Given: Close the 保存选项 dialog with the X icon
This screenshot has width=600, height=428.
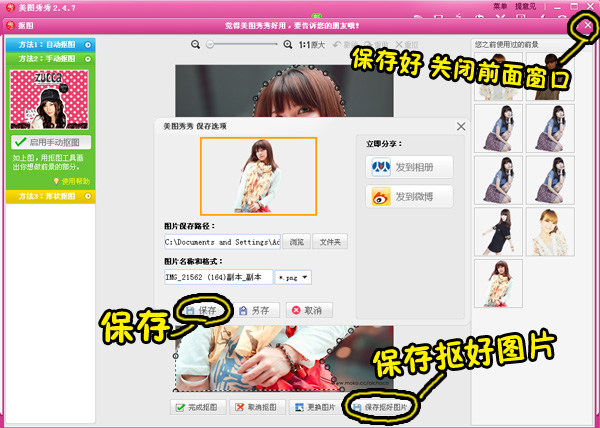Looking at the screenshot, I should [x=460, y=127].
